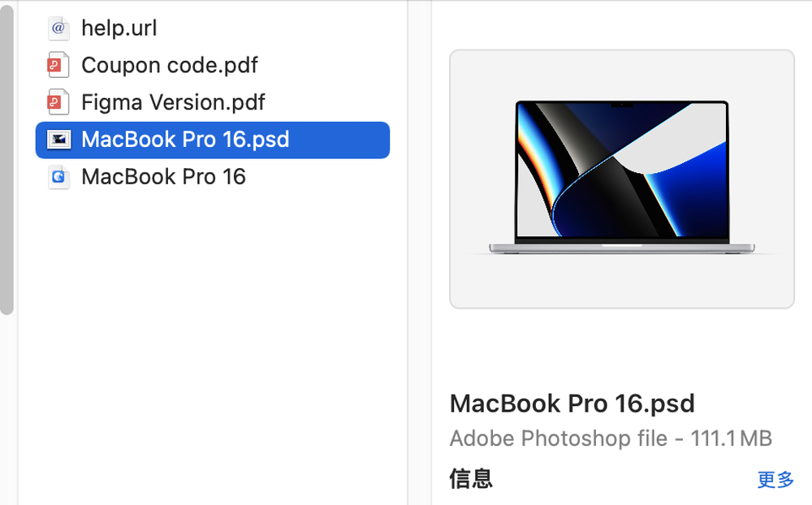Select the Figma Version.pdf file name
Viewport: 812px width, 505px height.
pyautogui.click(x=173, y=102)
